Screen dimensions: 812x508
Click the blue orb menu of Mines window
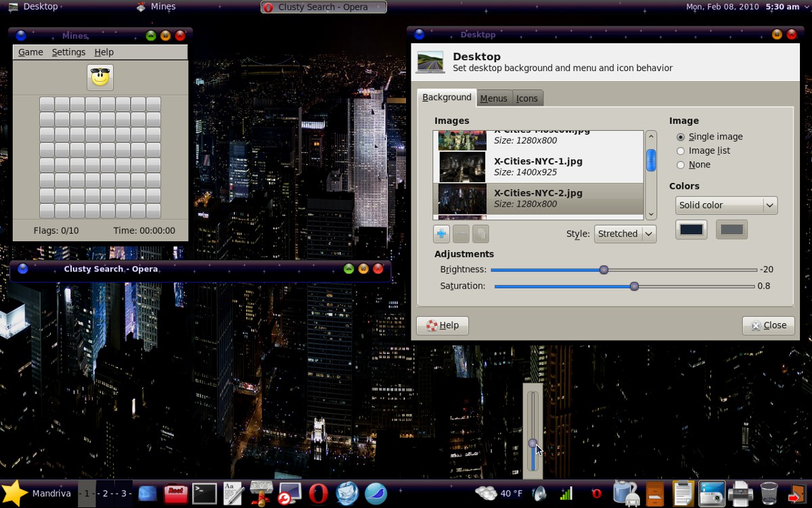[x=21, y=36]
